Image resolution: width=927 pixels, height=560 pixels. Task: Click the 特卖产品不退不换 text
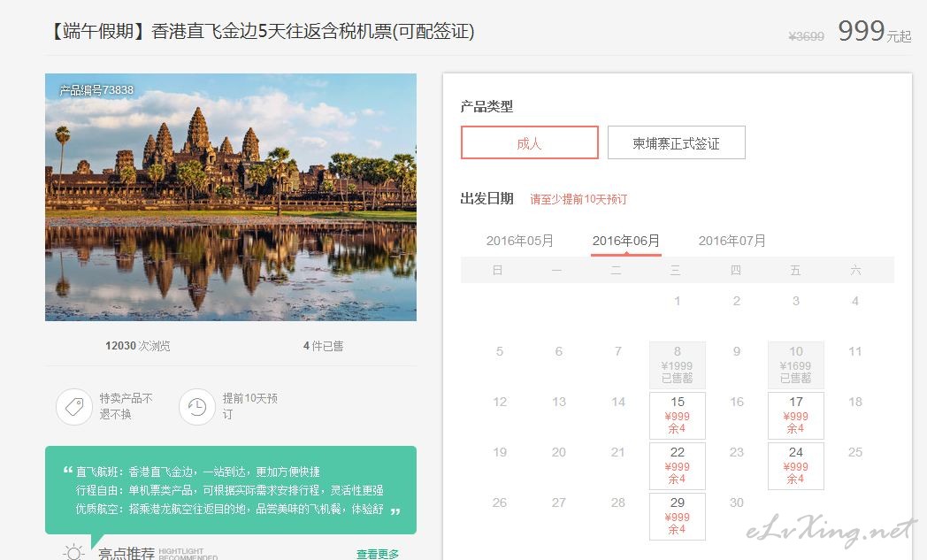click(x=126, y=406)
